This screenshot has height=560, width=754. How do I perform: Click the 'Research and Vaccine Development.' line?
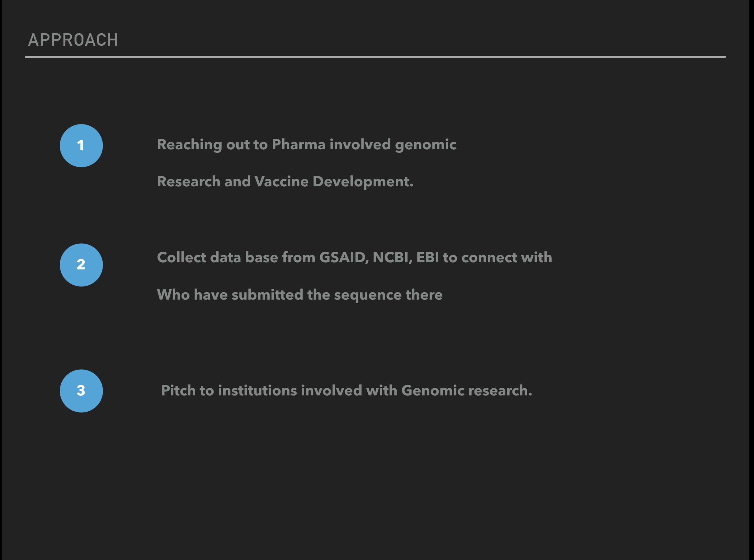coord(285,182)
